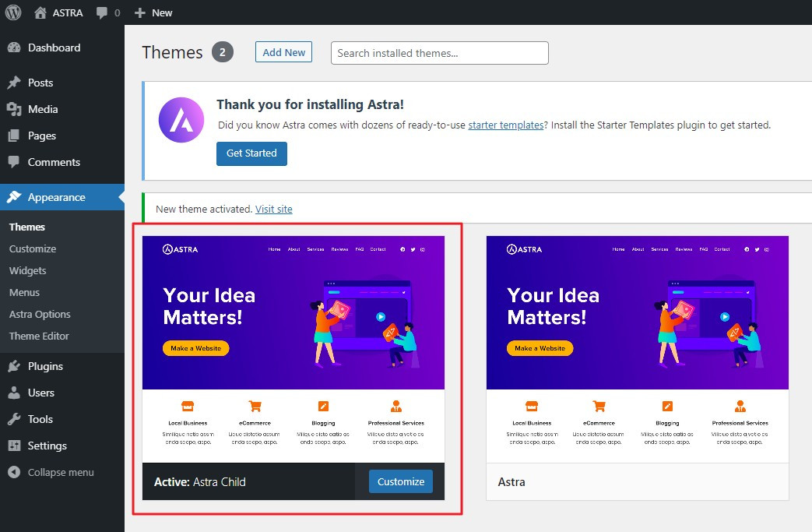Open the Customize submenu item

[33, 248]
